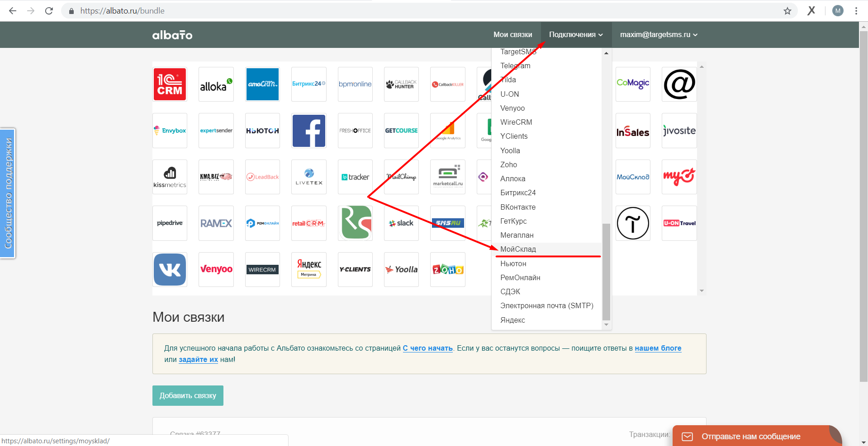Select the kissmetrics tile
The width and height of the screenshot is (868, 446).
tap(170, 177)
